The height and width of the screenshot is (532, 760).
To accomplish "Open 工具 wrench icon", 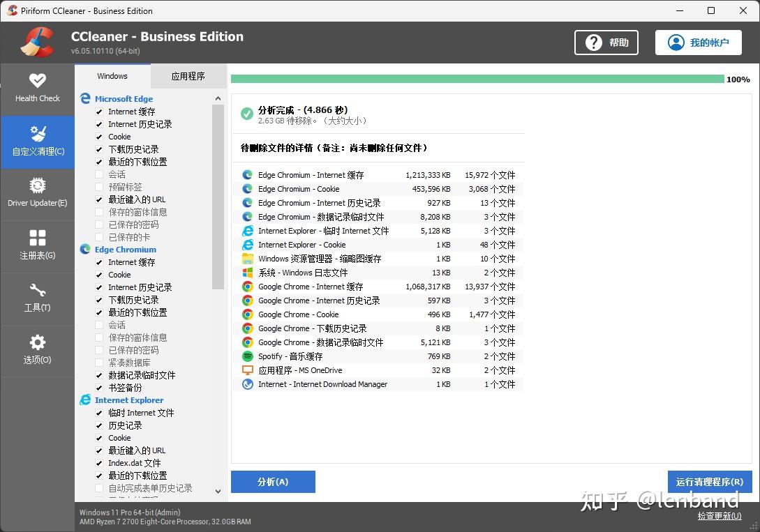I will coord(37,290).
